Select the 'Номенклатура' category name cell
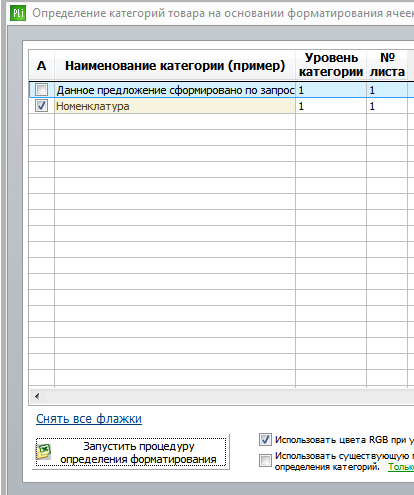The image size is (414, 495). point(175,106)
